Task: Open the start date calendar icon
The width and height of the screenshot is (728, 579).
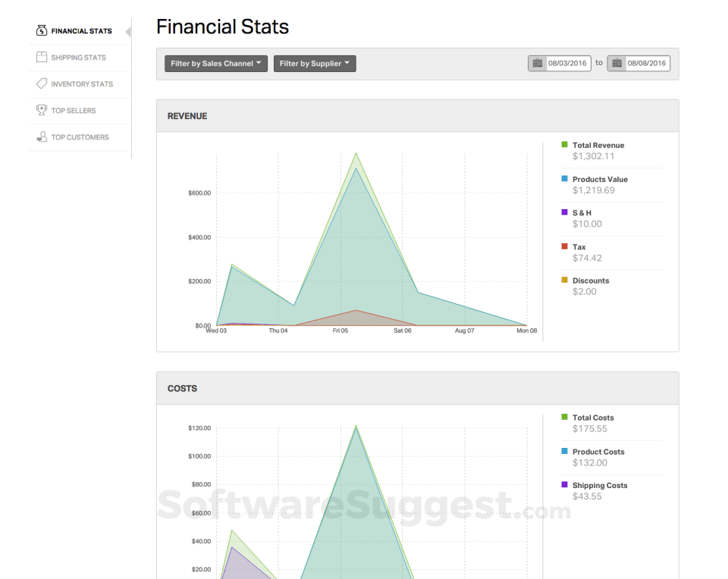Action: click(x=538, y=63)
